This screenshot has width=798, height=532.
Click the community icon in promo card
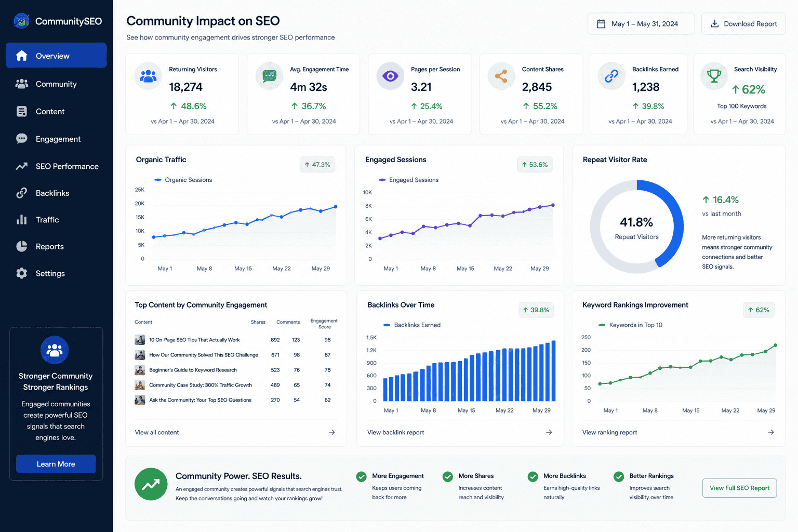pyautogui.click(x=55, y=350)
